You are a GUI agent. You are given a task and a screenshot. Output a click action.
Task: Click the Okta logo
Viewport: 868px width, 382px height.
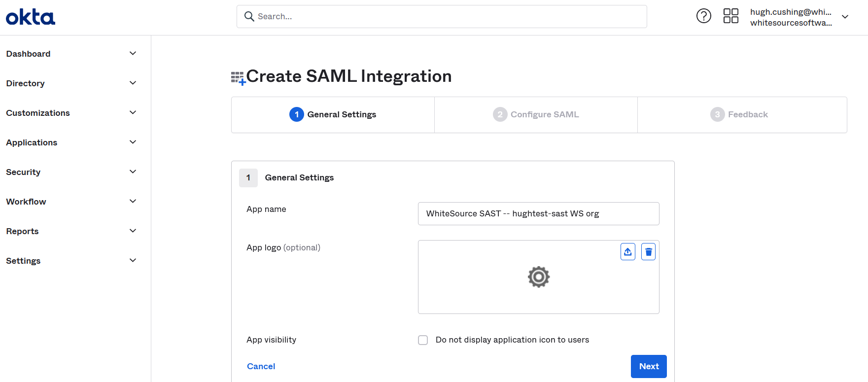(31, 17)
